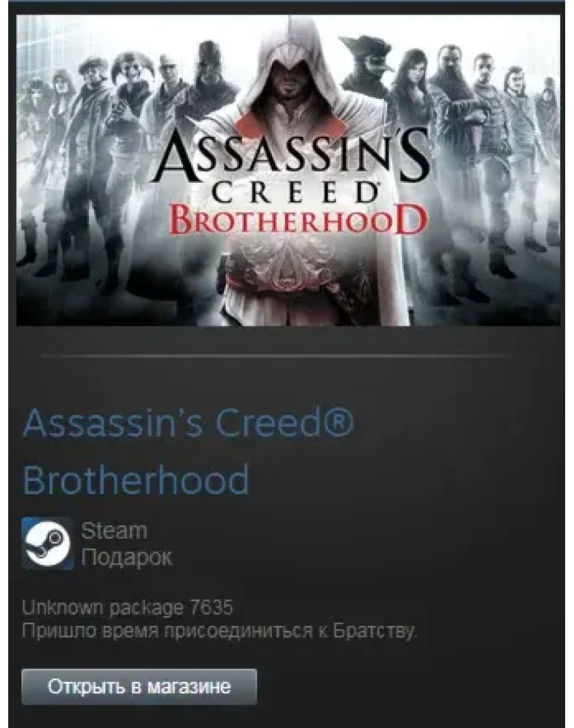Click the "Подарок" gift label
Screen dimensions: 574x728
[x=126, y=557]
